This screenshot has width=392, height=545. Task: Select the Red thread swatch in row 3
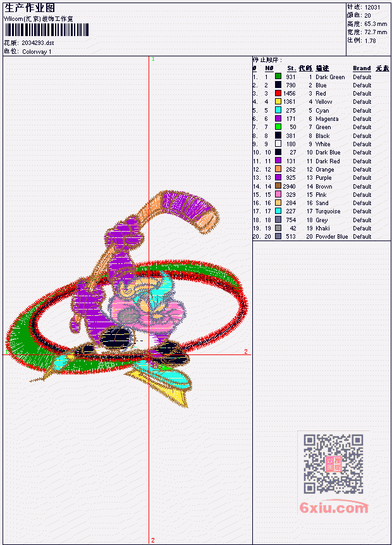point(278,93)
